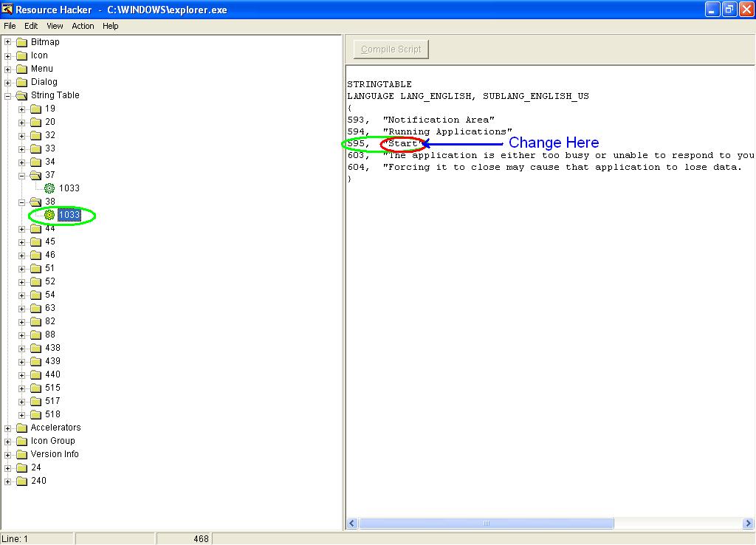
Task: Click the STRINGTABLE header line
Action: pos(379,84)
